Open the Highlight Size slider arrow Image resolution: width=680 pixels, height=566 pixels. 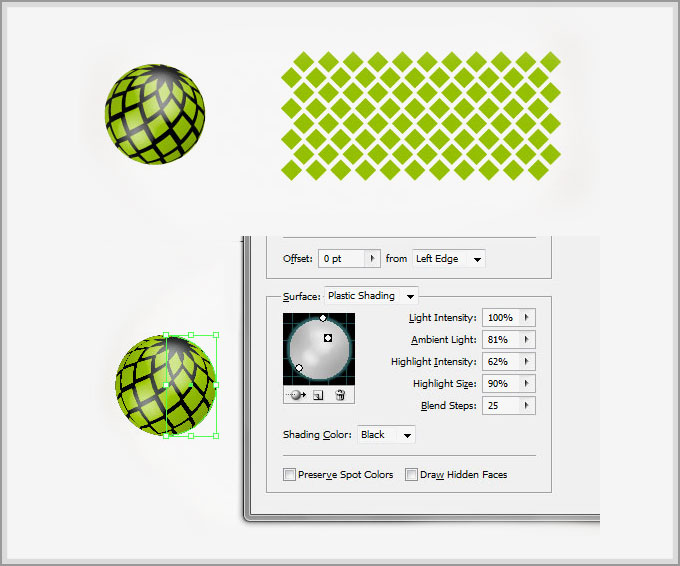pyautogui.click(x=527, y=383)
